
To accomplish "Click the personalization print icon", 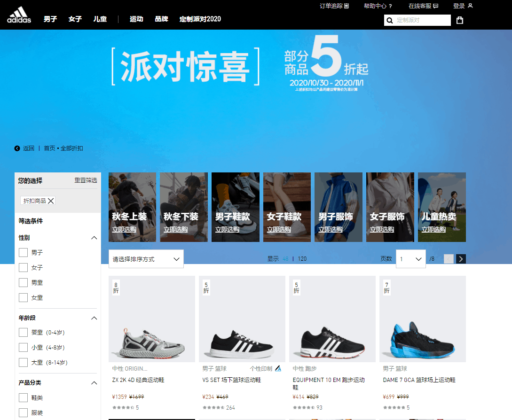I will [278, 368].
